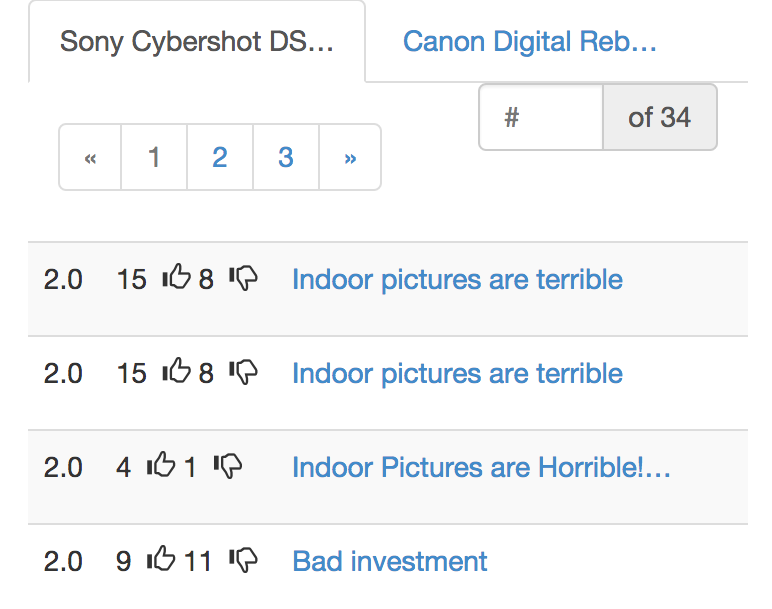Viewport: 772px width, 609px height.
Task: Open the 'Indoor Pictures are Horrible!' review
Action: point(481,467)
